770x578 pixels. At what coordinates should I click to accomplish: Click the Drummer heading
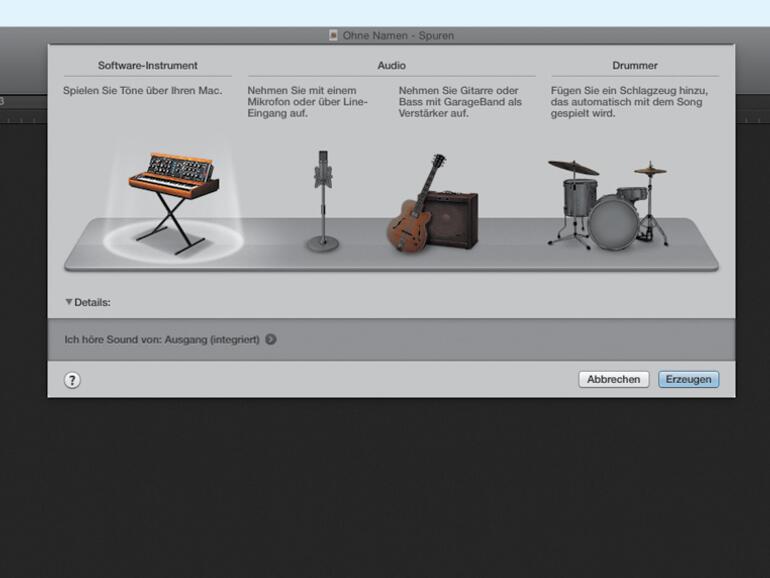(635, 65)
